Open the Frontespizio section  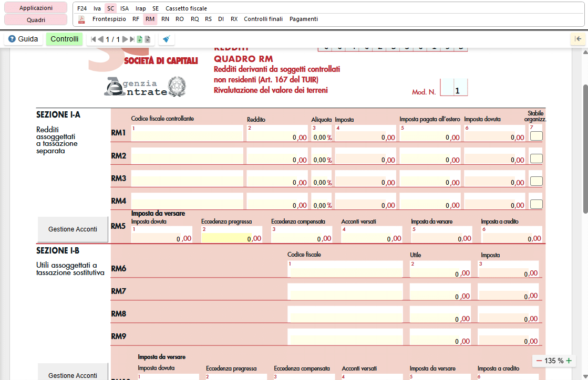click(109, 19)
